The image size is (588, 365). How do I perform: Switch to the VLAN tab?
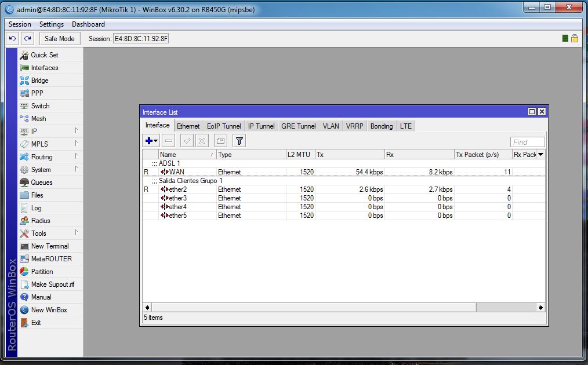point(331,126)
